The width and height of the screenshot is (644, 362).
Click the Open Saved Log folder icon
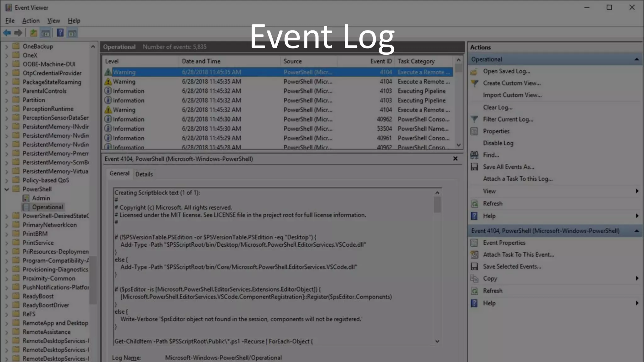pos(474,72)
